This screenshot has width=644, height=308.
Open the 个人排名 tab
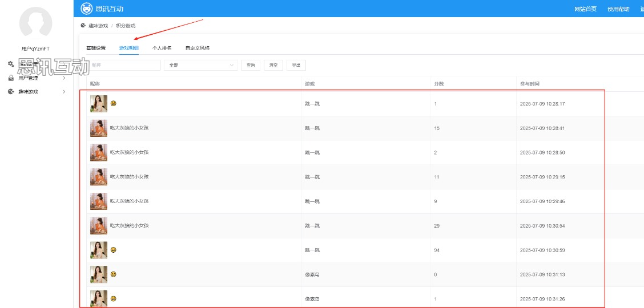pyautogui.click(x=162, y=48)
